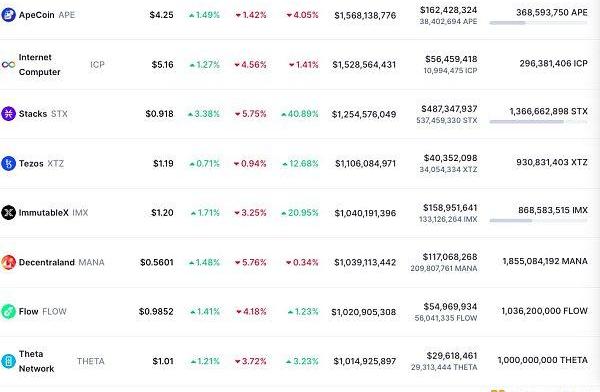Click Stacks circulating supply progress bar
This screenshot has width=600, height=392.
pos(538,122)
